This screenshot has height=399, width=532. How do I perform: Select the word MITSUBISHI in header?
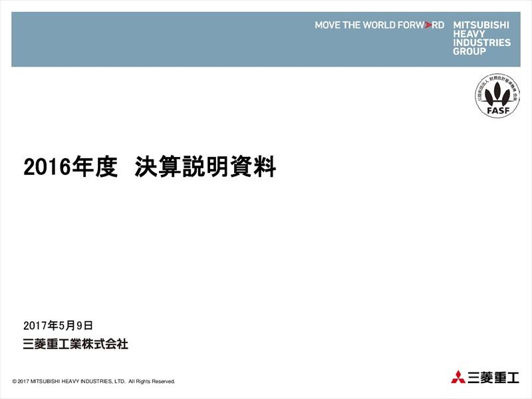(x=481, y=25)
